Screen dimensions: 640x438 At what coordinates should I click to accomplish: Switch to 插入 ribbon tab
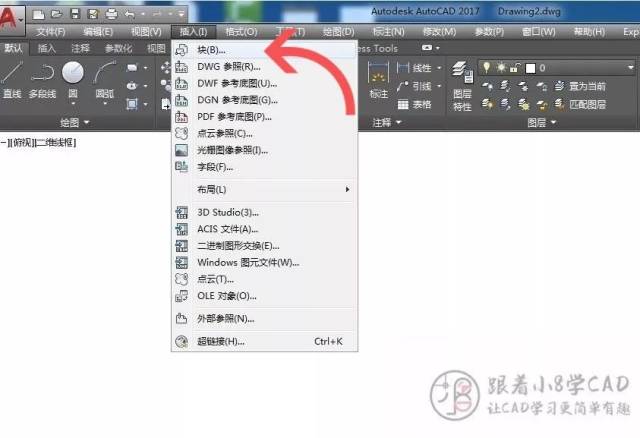coord(47,49)
